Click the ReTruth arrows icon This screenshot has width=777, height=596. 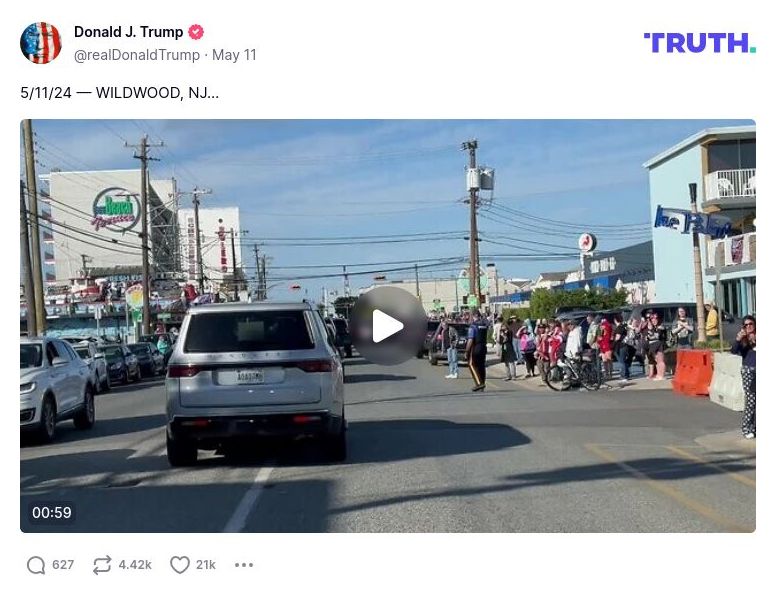pyautogui.click(x=102, y=565)
